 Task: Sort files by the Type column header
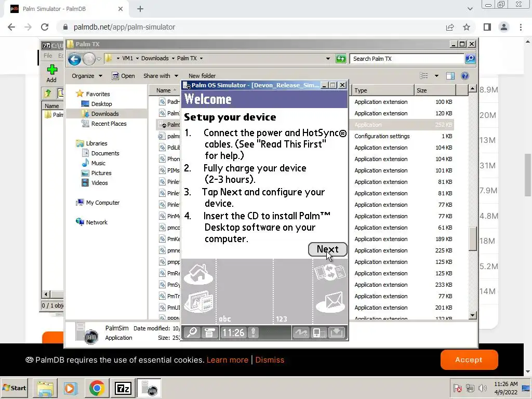(x=382, y=90)
